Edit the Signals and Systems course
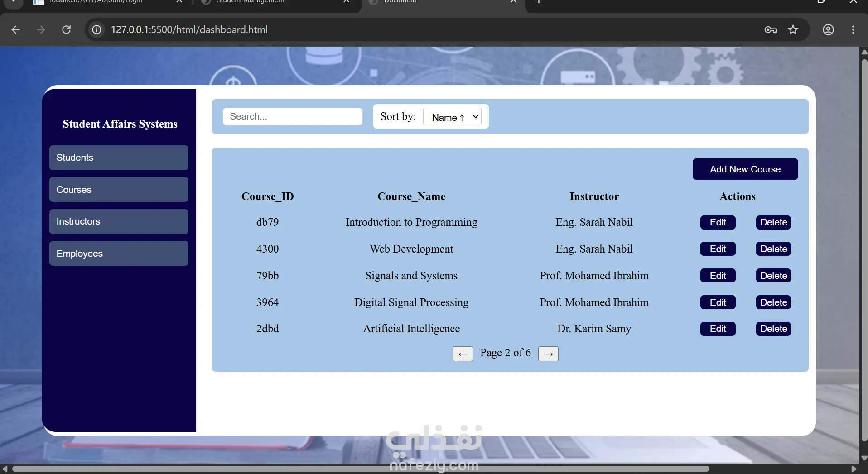868x474 pixels. 718,276
